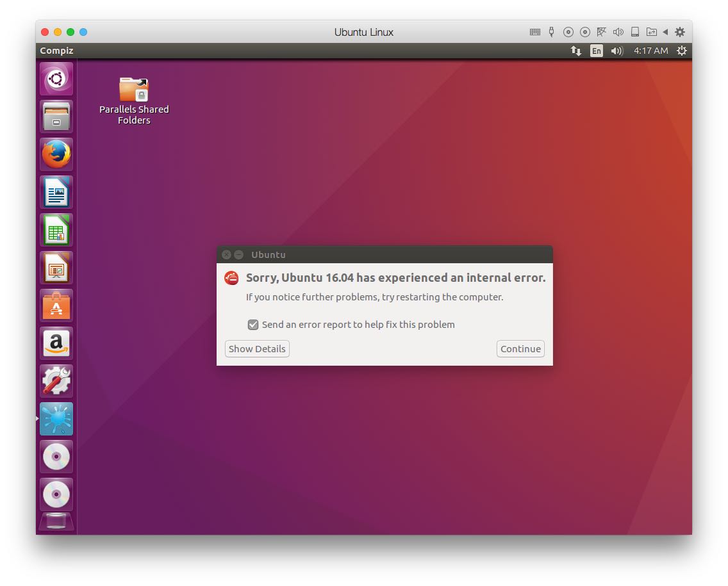Collapse Parallels status icons with the arrow

[x=665, y=32]
